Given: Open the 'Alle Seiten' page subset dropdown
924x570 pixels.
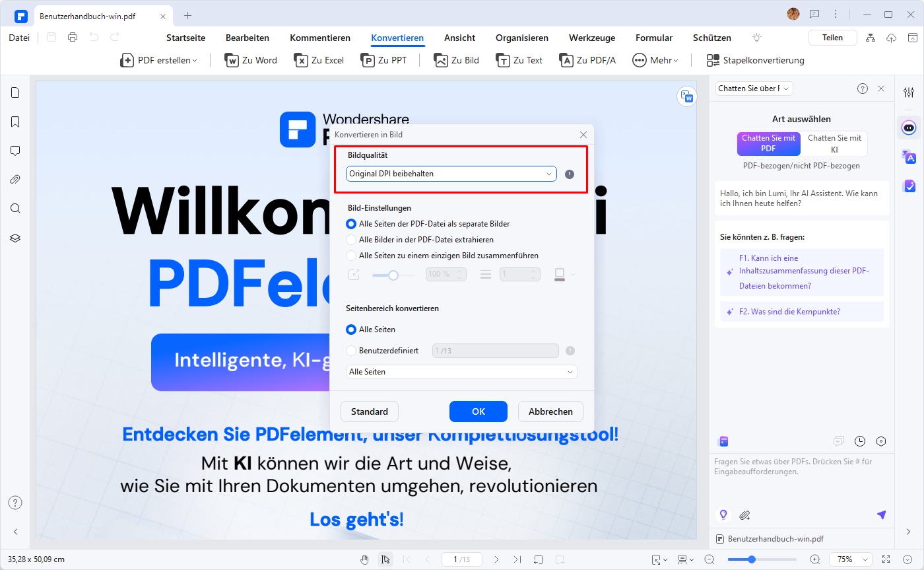Looking at the screenshot, I should pos(462,372).
